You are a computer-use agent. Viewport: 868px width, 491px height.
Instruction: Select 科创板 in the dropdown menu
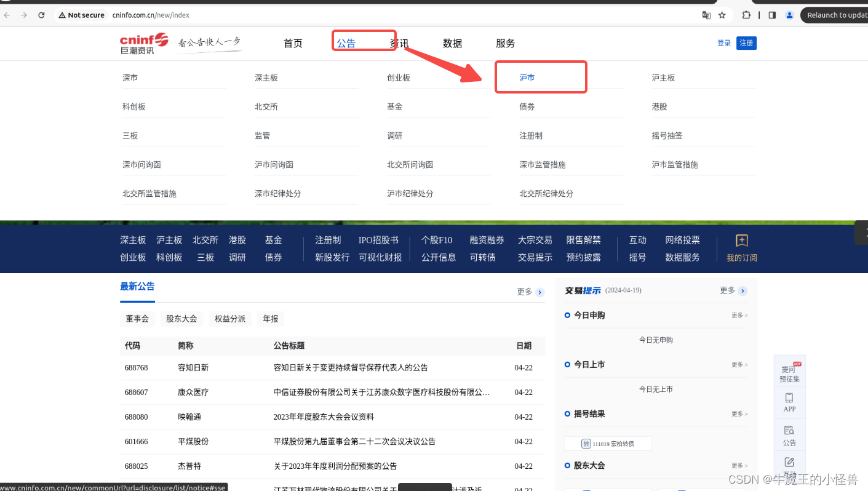point(134,106)
